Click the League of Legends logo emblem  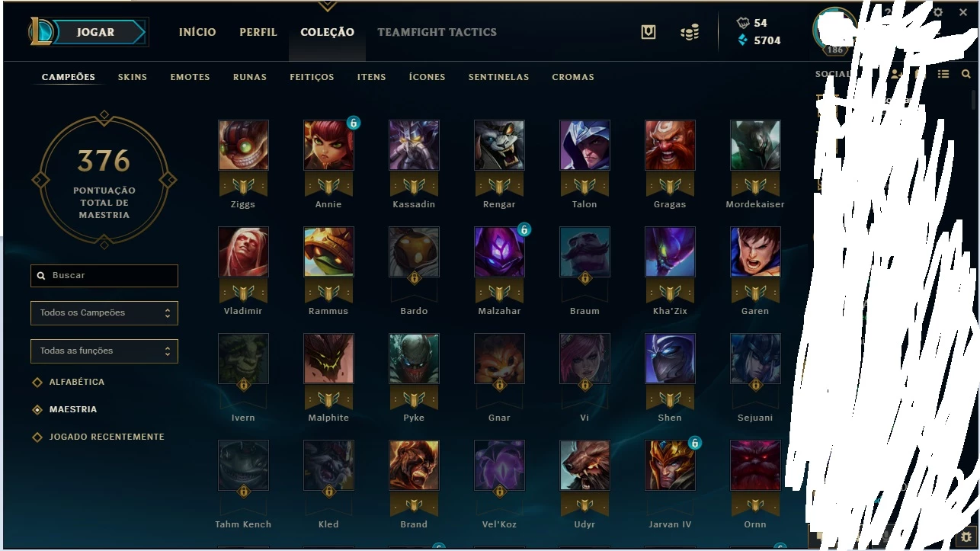click(x=43, y=32)
